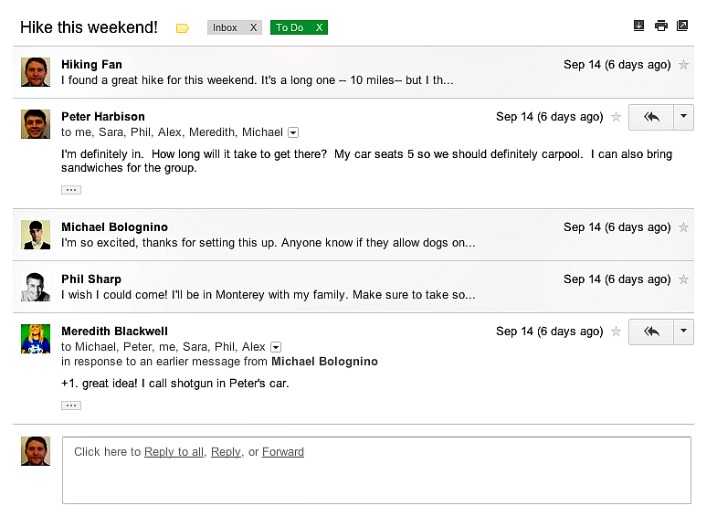Click Hiking Fan's profile photo

click(36, 72)
